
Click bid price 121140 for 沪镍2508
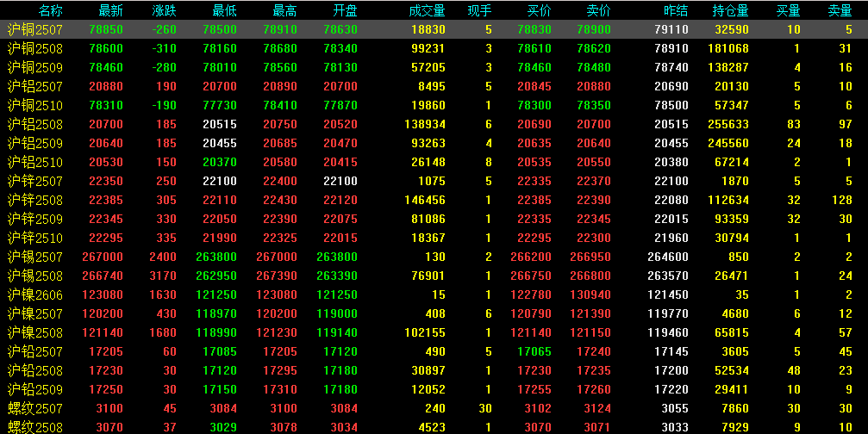pyautogui.click(x=532, y=333)
